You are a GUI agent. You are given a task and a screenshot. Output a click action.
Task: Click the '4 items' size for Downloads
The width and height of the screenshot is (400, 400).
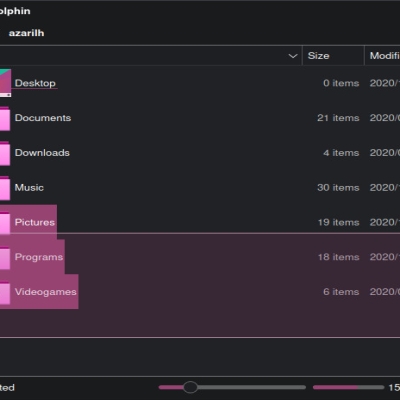341,153
